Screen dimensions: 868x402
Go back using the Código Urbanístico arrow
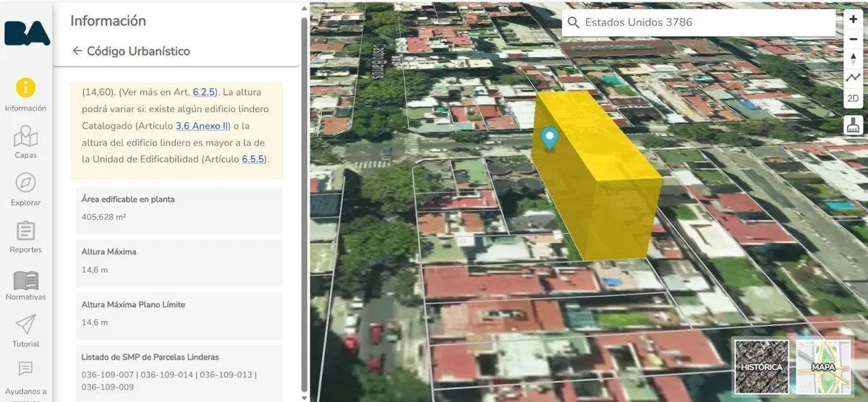pos(77,51)
